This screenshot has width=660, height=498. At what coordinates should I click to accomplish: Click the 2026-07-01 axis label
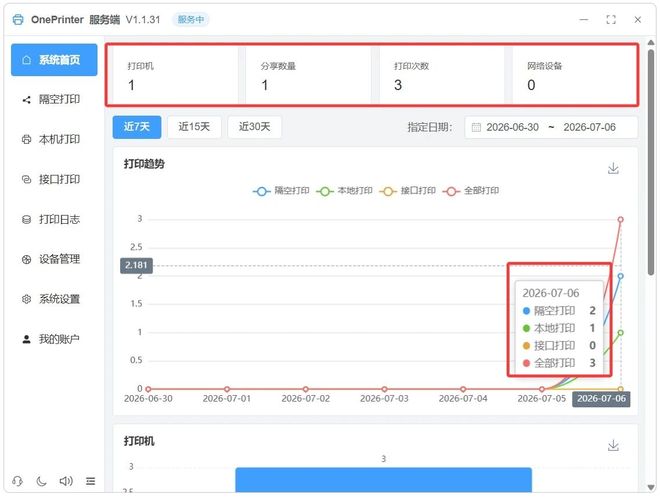227,399
